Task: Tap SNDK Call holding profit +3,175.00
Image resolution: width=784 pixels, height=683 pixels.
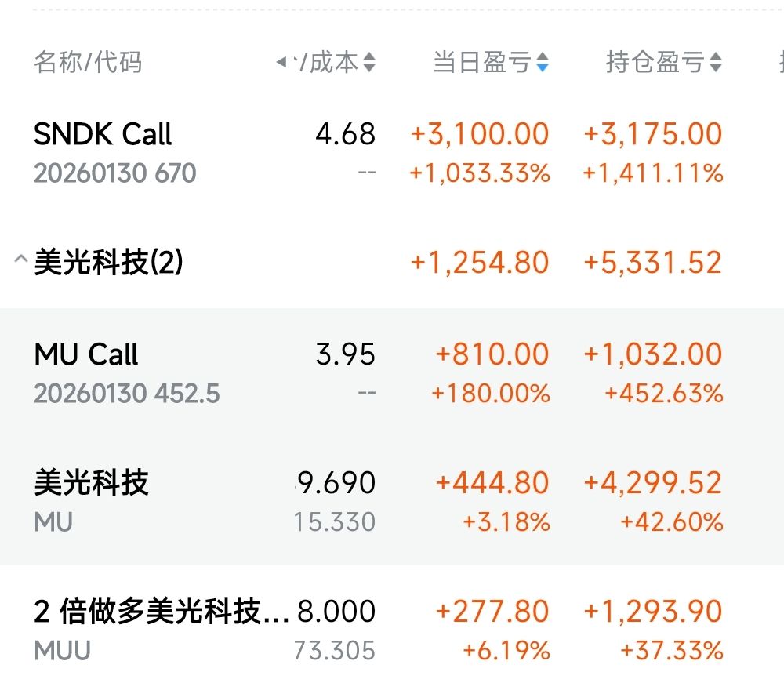Action: tap(652, 135)
